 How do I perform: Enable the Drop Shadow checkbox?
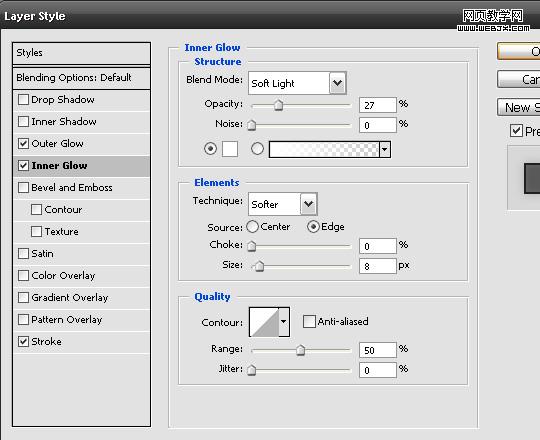coord(23,99)
